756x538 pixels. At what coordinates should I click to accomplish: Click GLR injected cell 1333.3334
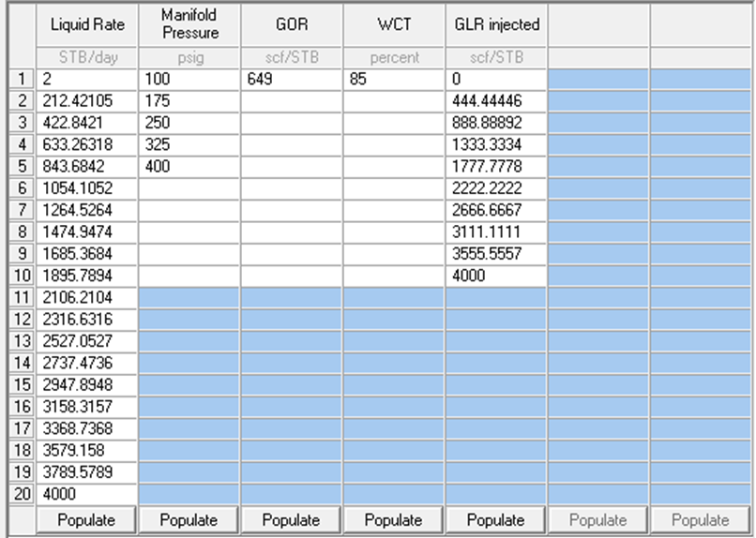coord(496,144)
